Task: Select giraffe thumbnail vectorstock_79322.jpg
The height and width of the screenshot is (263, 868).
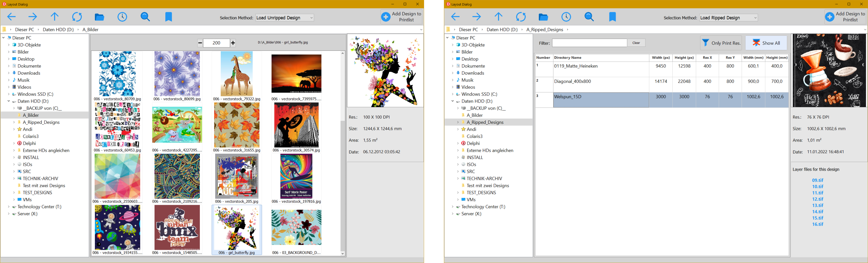Action: [x=236, y=76]
